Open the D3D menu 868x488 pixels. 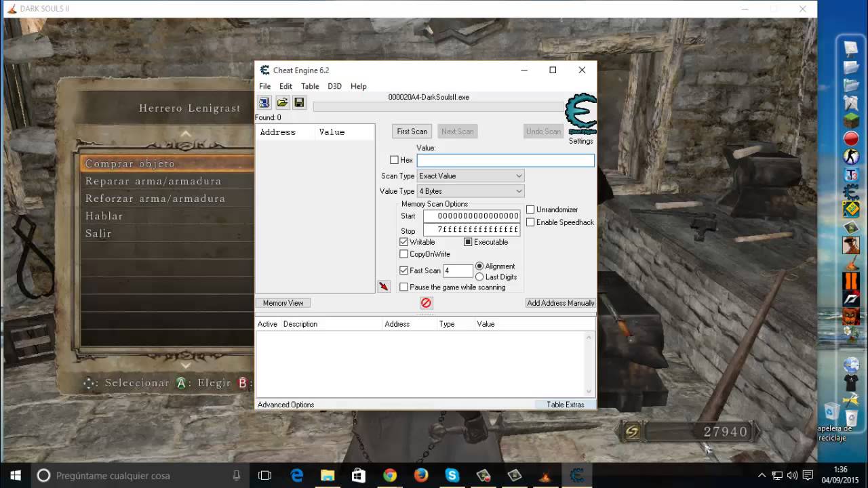point(334,86)
